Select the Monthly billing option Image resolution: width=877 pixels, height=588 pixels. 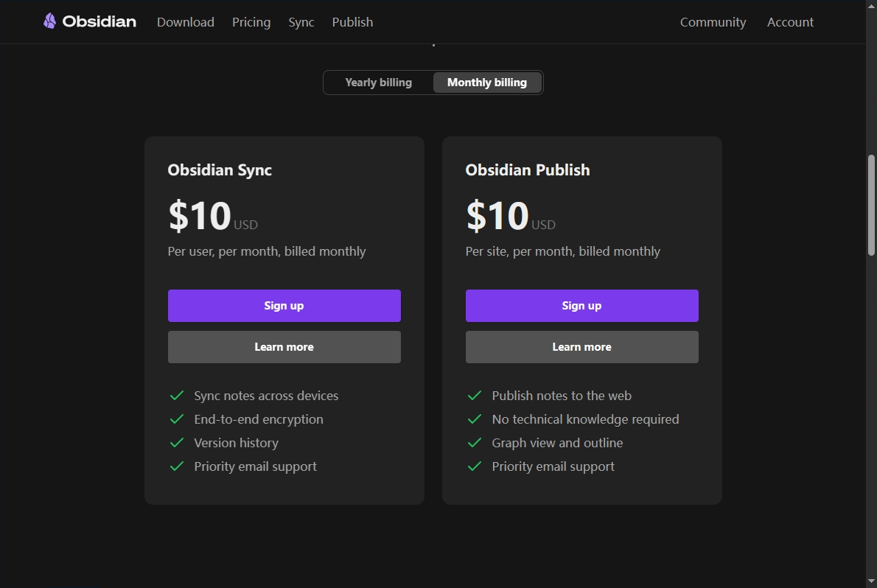coord(487,83)
